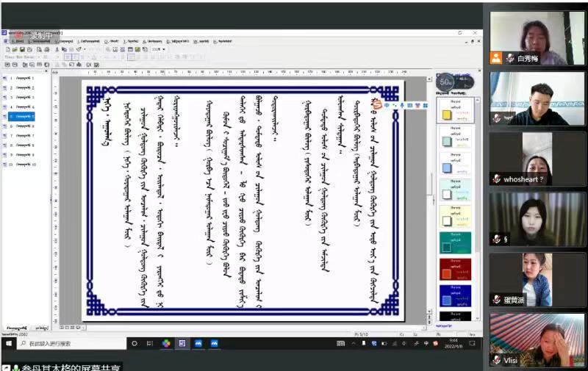Click the Open file folder icon
588x371 pixels.
tap(14, 49)
